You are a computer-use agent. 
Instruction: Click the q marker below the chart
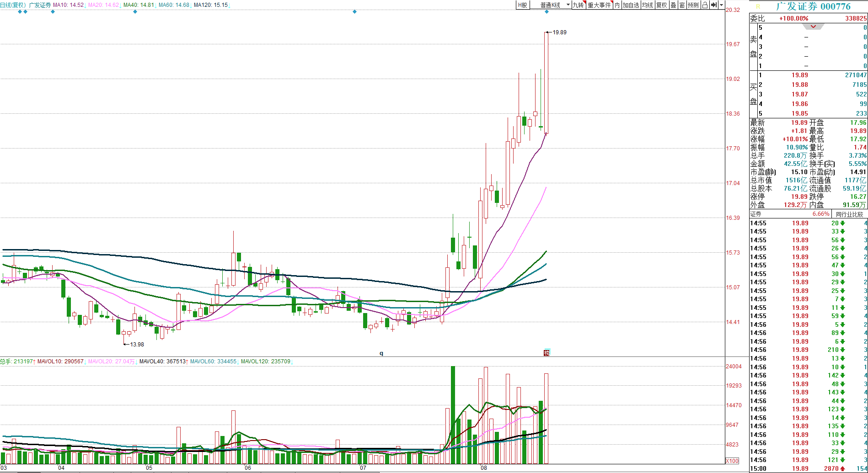click(381, 353)
